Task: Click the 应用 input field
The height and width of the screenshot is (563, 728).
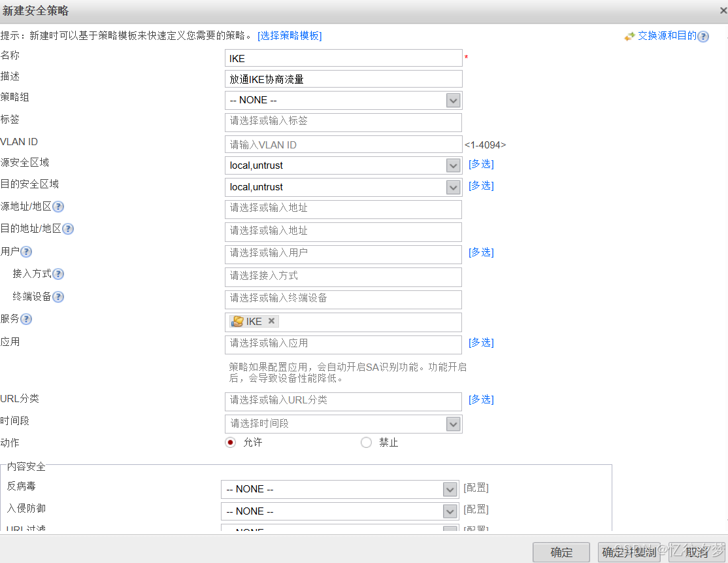Action: (344, 345)
